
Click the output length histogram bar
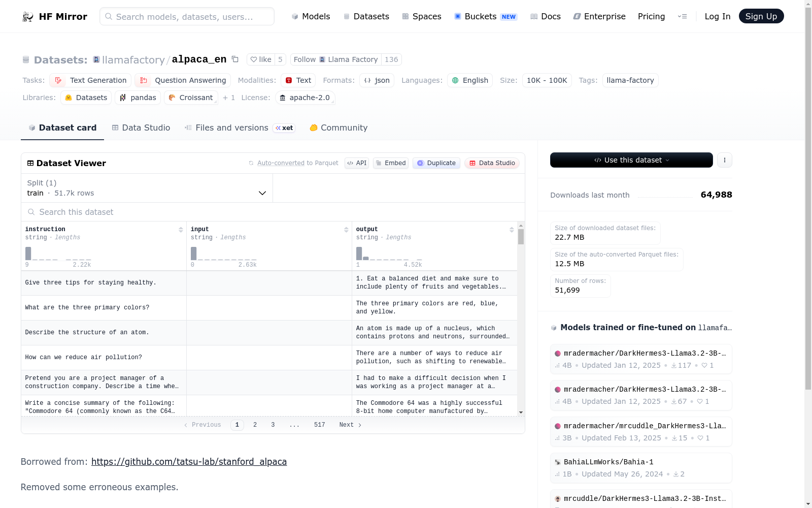359,253
